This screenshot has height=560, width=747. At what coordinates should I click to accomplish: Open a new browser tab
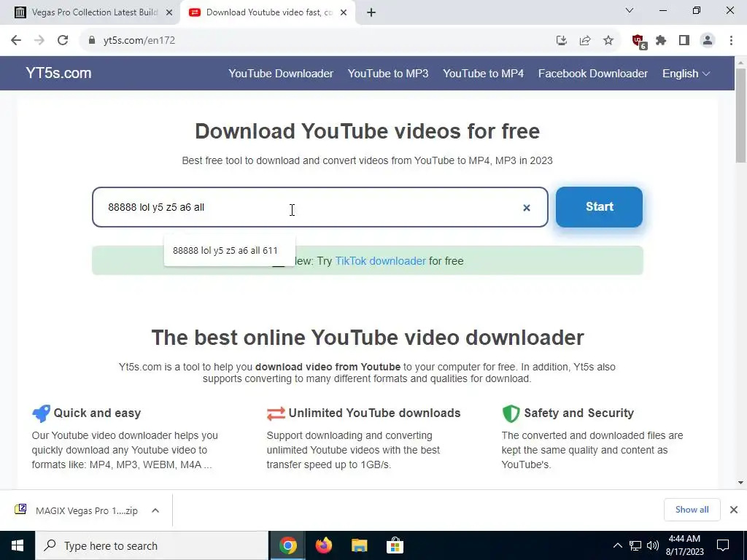[x=371, y=13]
